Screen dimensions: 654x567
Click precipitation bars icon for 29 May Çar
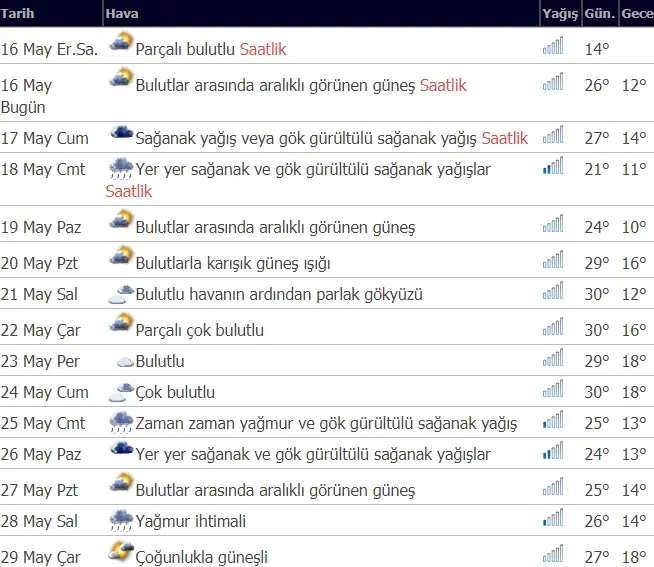553,553
